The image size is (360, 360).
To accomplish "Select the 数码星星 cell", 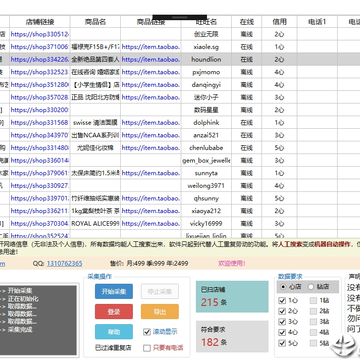I will coord(206,110).
